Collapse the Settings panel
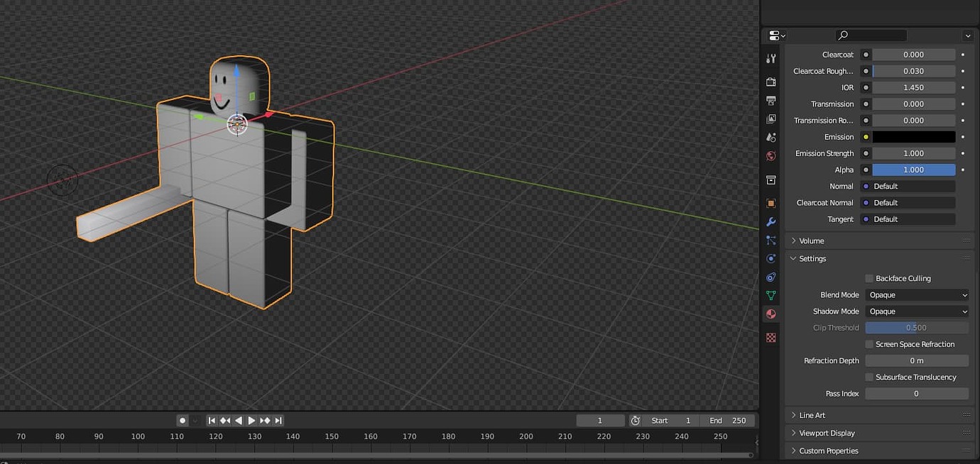Viewport: 980px width, 464px height. click(x=812, y=259)
